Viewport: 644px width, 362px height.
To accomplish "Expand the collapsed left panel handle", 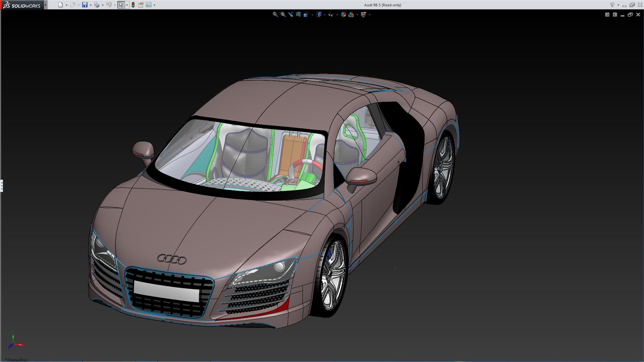I will pos(1,185).
